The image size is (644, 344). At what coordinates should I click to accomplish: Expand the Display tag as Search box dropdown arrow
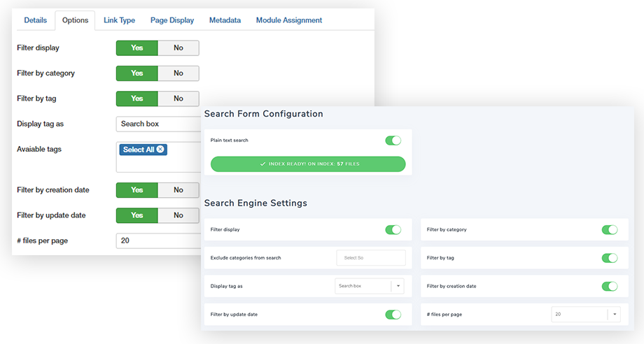398,286
